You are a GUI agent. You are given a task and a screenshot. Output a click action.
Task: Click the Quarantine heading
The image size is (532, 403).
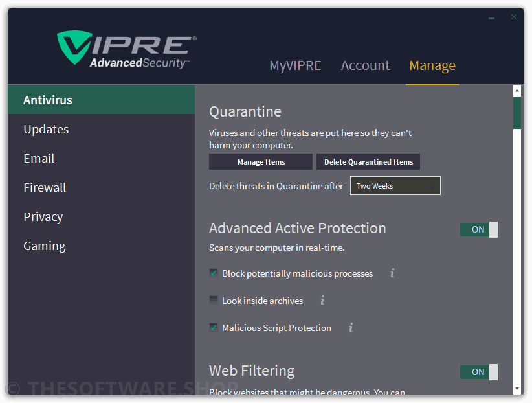(245, 112)
